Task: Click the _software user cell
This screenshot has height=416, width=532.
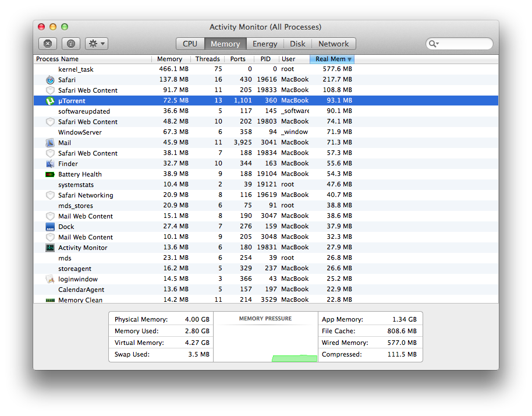Action: [295, 111]
